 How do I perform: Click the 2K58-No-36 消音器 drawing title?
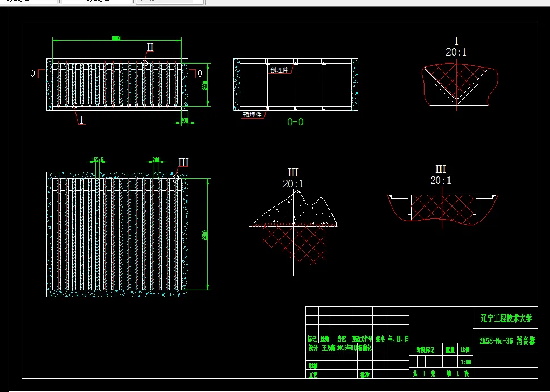(507, 341)
